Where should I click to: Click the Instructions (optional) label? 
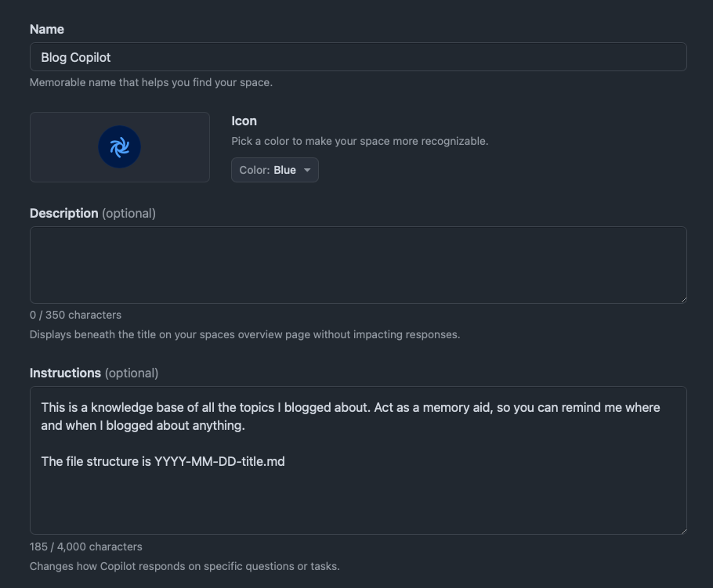click(x=94, y=373)
